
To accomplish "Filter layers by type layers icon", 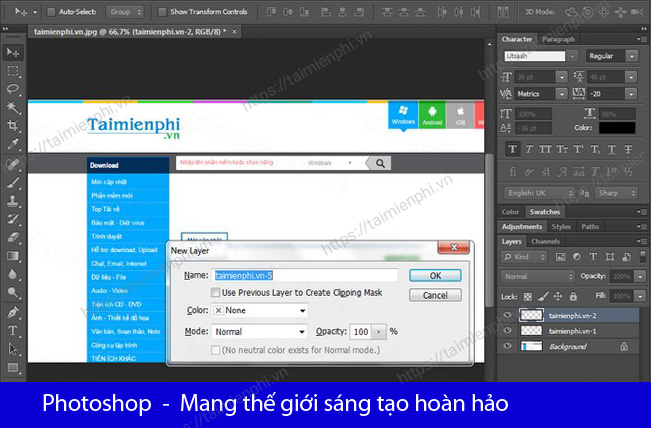I will pyautogui.click(x=593, y=257).
